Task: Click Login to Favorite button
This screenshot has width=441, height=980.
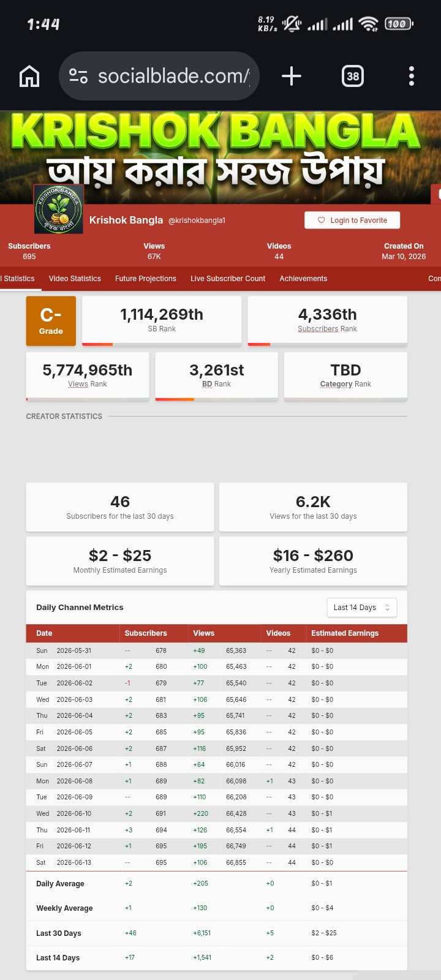Action: click(352, 221)
